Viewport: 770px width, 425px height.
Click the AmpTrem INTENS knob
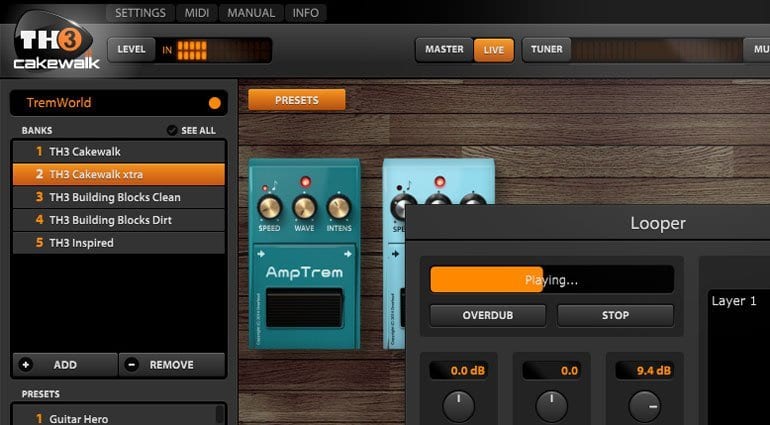tap(339, 207)
